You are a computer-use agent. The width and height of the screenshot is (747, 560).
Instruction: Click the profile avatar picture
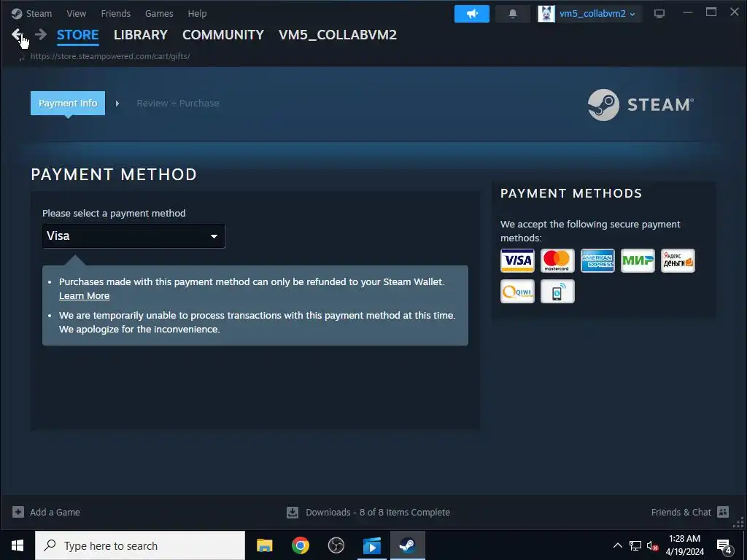[x=546, y=14]
